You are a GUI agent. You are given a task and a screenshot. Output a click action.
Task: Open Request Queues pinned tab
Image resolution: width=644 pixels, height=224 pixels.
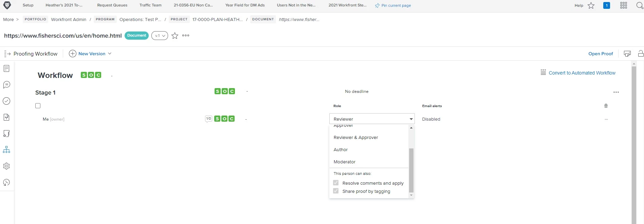click(x=112, y=5)
